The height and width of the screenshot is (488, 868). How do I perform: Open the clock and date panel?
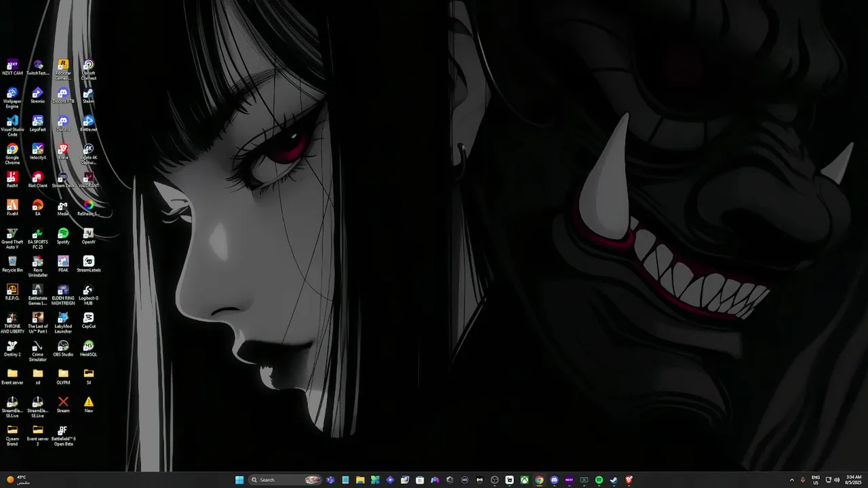[854, 480]
